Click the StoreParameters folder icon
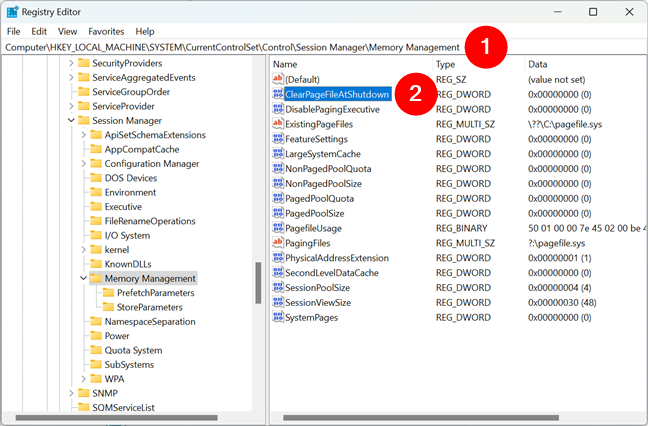Screen dimensions: 648x426 coord(109,307)
